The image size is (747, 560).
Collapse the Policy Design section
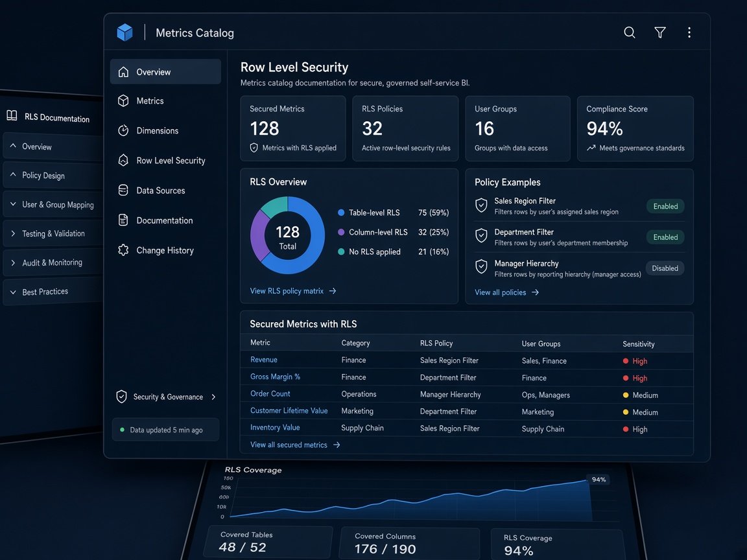point(13,174)
